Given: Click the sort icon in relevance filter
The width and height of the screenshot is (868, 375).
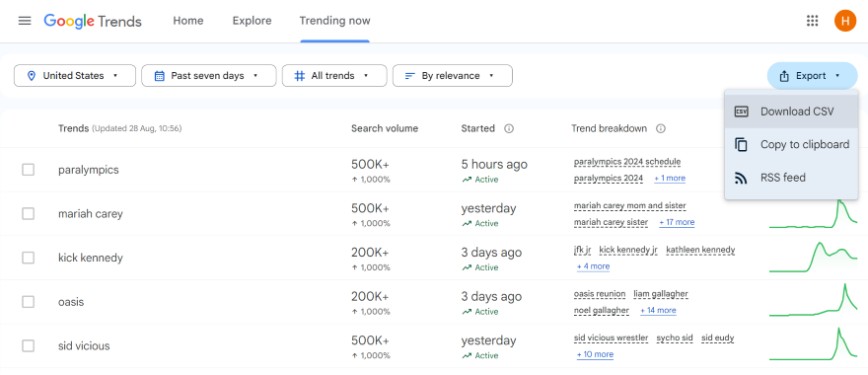Looking at the screenshot, I should click(x=410, y=76).
